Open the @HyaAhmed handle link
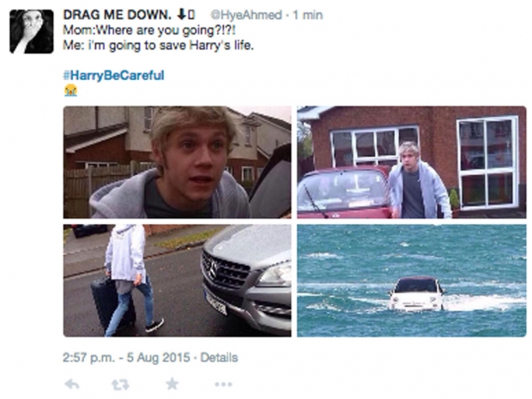532x399 pixels. coord(246,15)
